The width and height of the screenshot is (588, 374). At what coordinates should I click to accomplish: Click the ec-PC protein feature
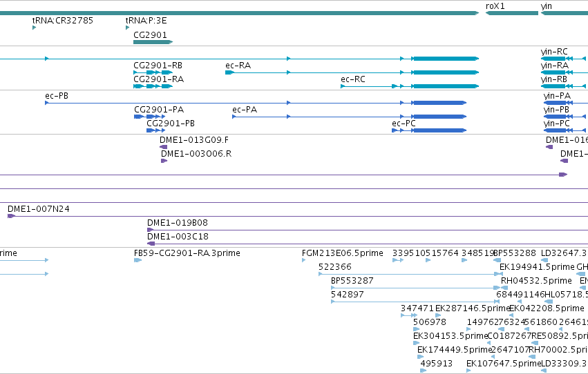tap(429, 130)
